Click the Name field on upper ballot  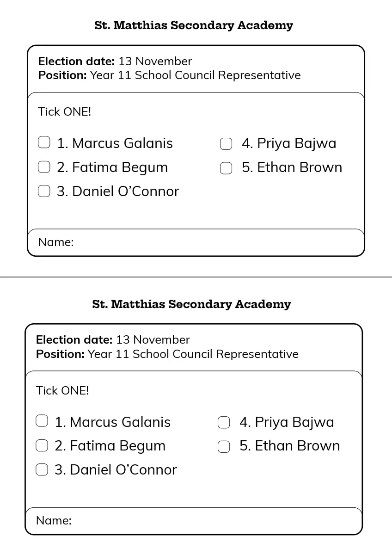tap(217, 242)
